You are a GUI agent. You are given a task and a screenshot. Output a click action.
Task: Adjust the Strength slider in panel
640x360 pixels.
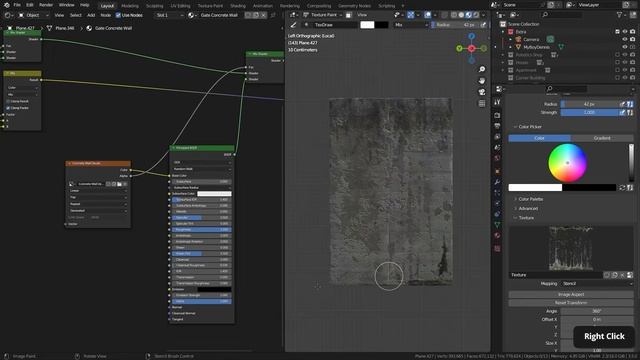pos(589,112)
